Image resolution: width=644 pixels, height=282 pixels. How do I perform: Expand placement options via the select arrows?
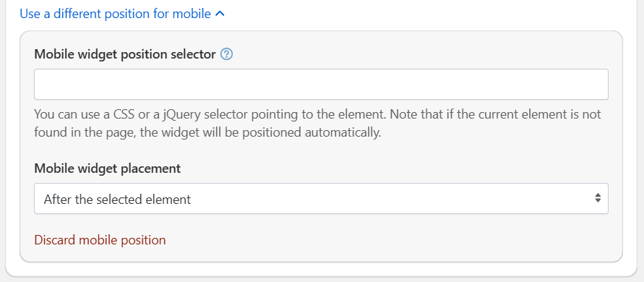click(598, 198)
